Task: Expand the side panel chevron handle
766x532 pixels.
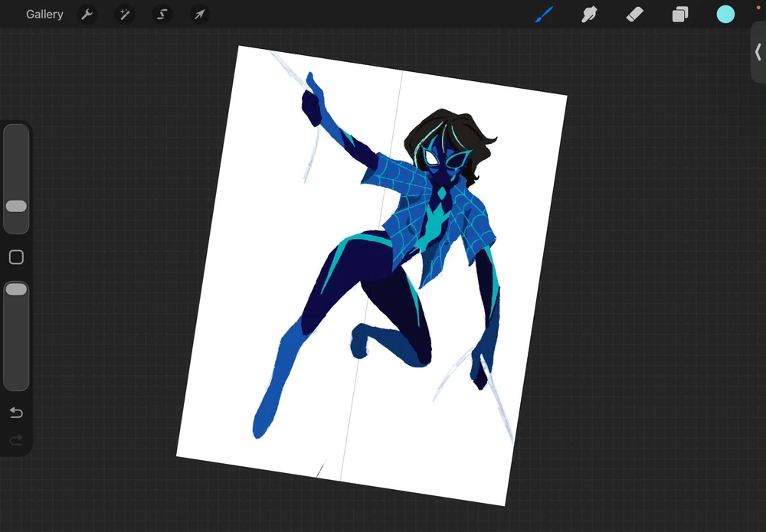Action: coord(758,52)
